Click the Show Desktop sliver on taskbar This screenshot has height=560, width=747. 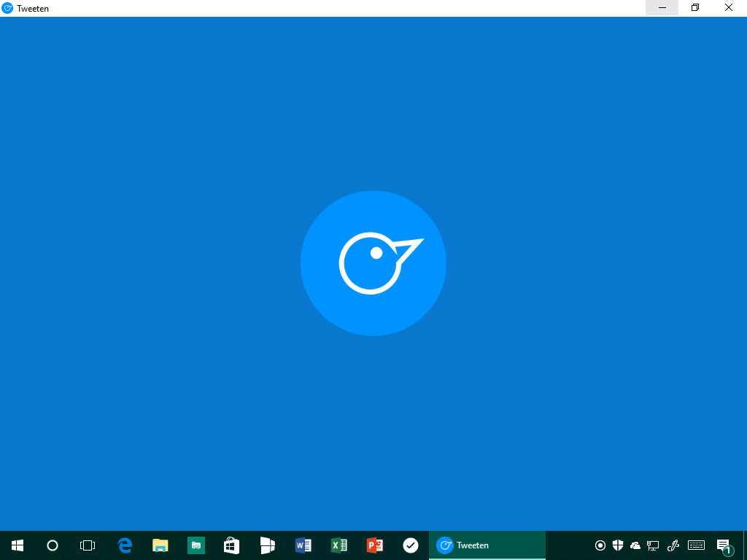coord(745,545)
